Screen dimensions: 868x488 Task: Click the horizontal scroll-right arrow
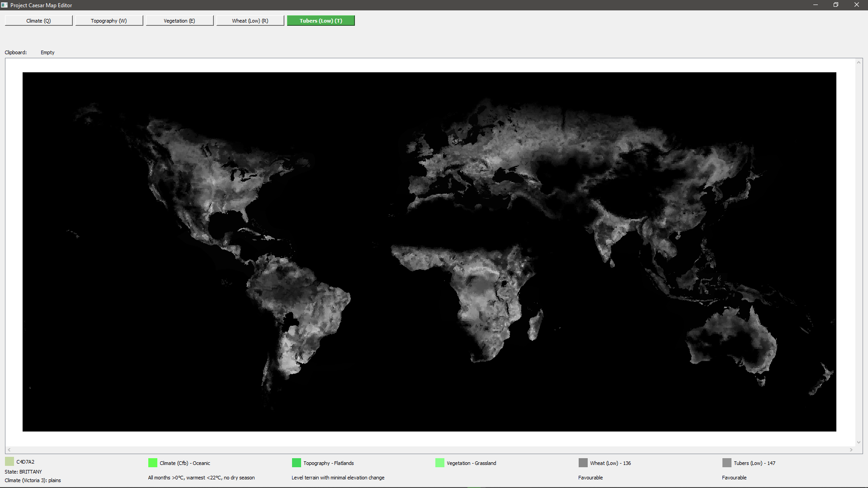pos(851,450)
